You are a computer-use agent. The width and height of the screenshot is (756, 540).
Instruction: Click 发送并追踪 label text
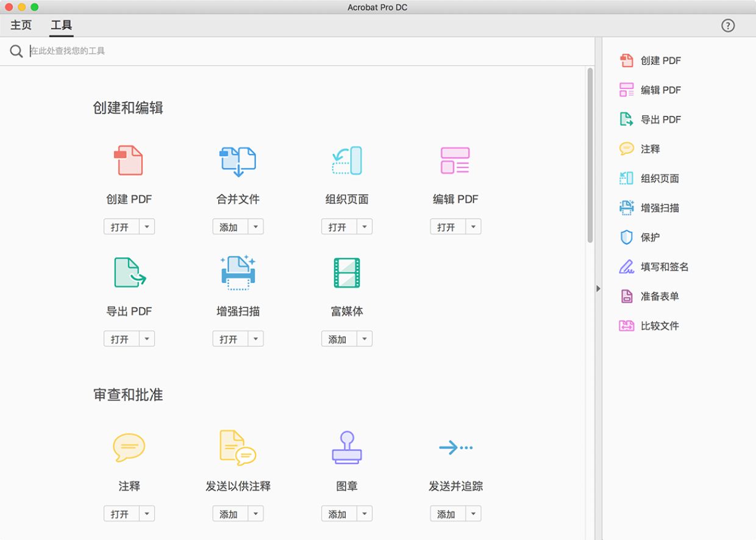455,486
